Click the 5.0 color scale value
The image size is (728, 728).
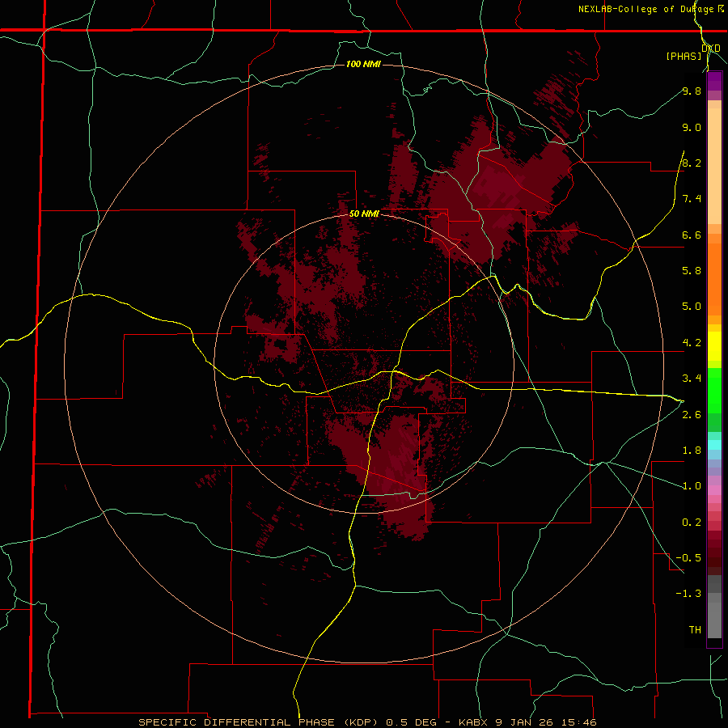click(692, 307)
